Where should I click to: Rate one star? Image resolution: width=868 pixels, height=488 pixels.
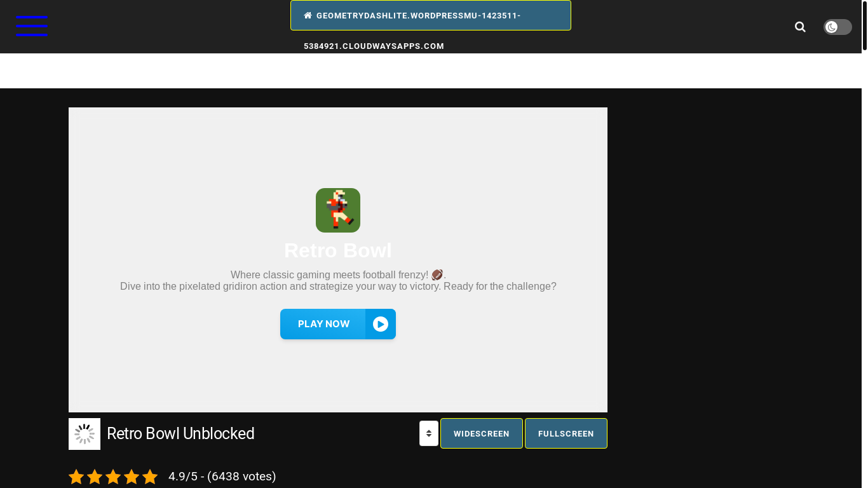coord(76,477)
